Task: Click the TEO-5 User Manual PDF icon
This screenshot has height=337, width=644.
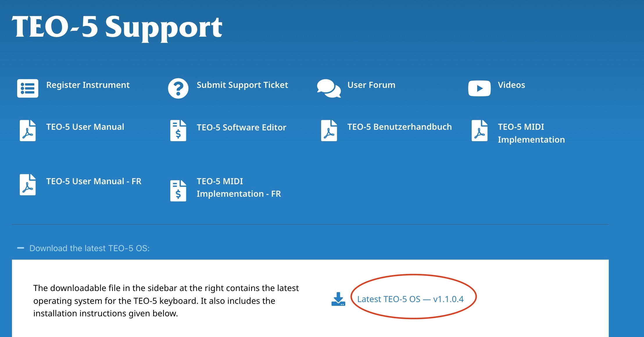Action: [x=28, y=131]
